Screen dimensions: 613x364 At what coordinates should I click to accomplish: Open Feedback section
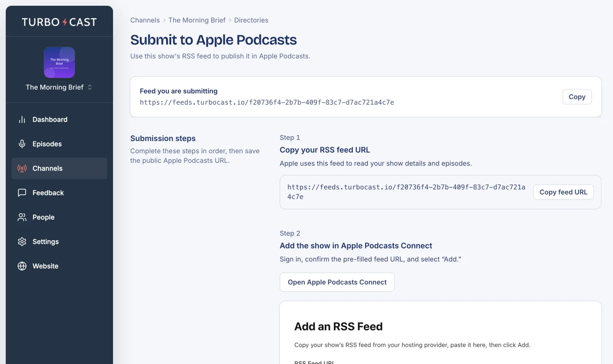(x=59, y=193)
